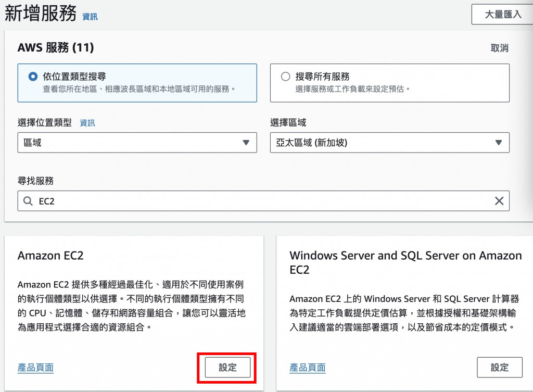Clear the EC2 search with X icon
The height and width of the screenshot is (392, 533).
click(x=499, y=201)
